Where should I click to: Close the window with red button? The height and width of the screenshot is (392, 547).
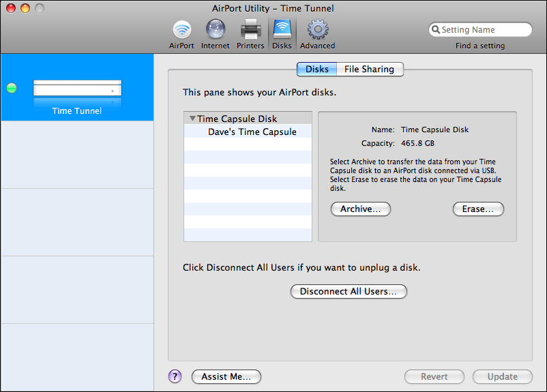point(11,8)
